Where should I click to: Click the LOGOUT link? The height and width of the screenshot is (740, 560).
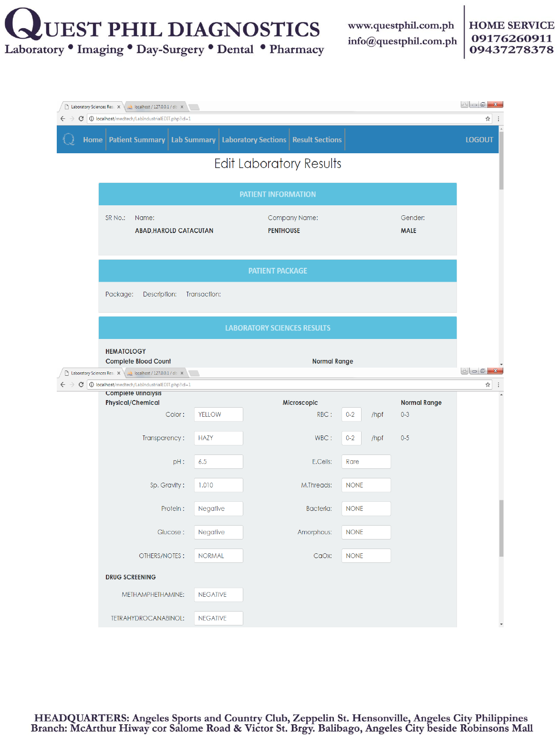(x=479, y=140)
